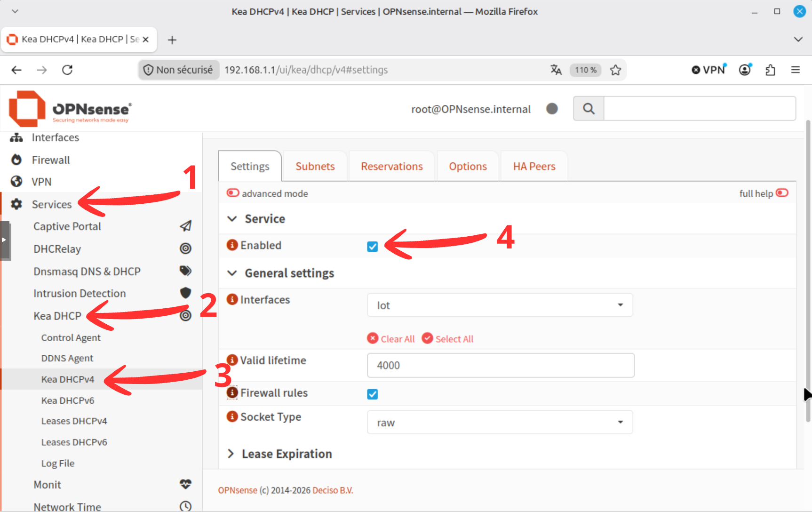This screenshot has width=812, height=512.
Task: Expand the collapsed side panel handle
Action: pyautogui.click(x=5, y=240)
